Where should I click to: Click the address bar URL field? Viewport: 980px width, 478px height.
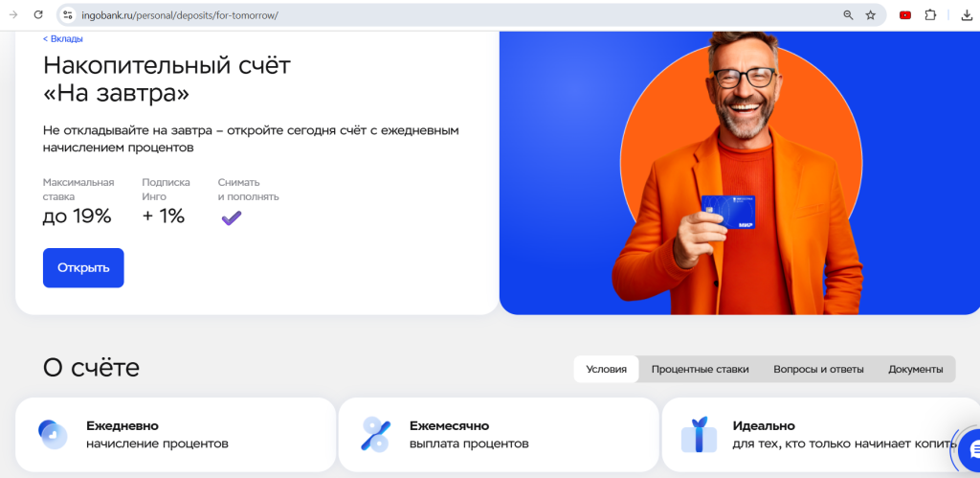[x=457, y=15]
